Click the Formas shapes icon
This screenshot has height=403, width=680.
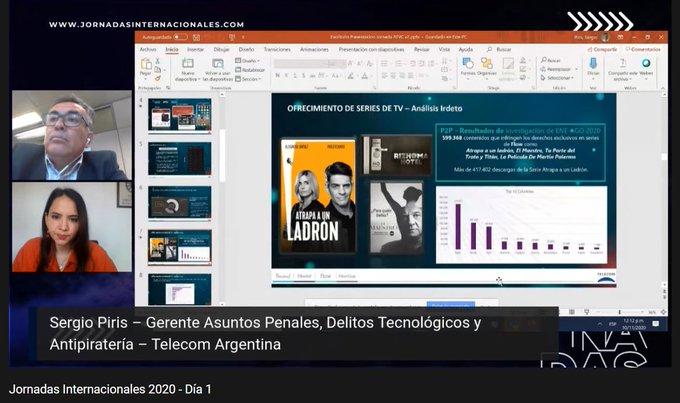coord(468,64)
